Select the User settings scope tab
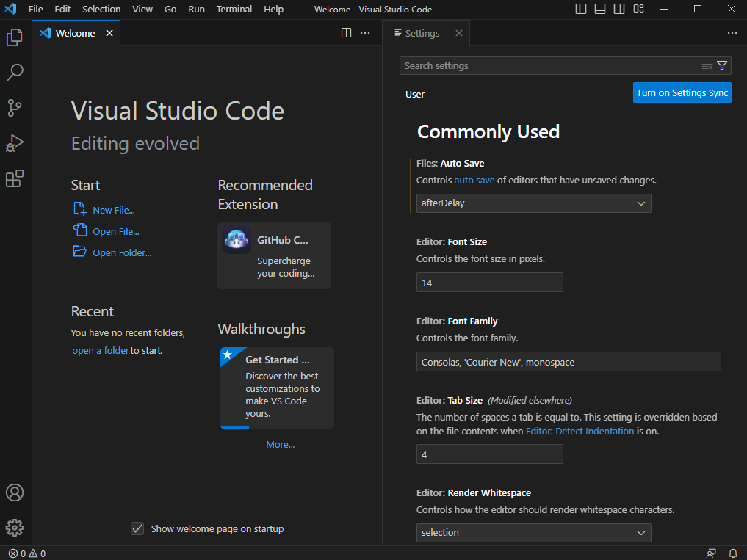Screen dimensions: 747x560 coord(415,94)
